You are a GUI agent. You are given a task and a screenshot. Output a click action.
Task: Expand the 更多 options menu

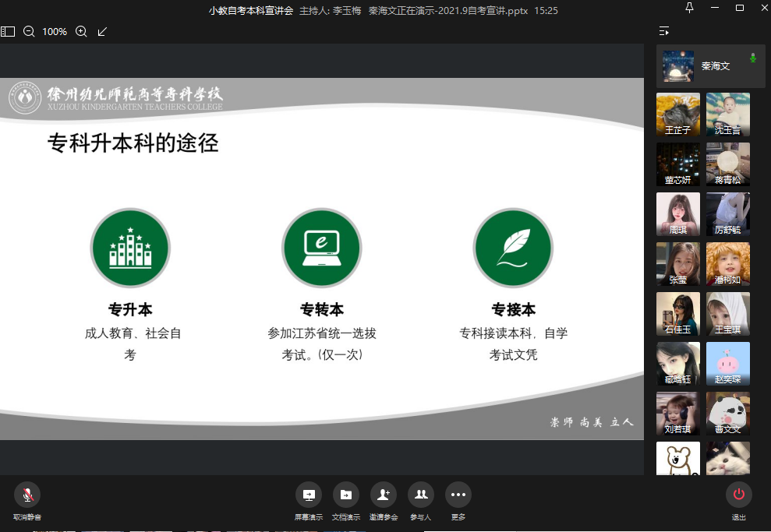(x=458, y=495)
